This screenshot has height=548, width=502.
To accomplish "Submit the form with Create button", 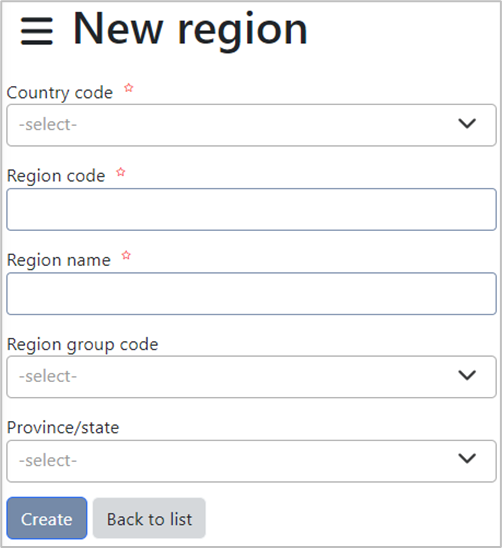I will [x=47, y=518].
